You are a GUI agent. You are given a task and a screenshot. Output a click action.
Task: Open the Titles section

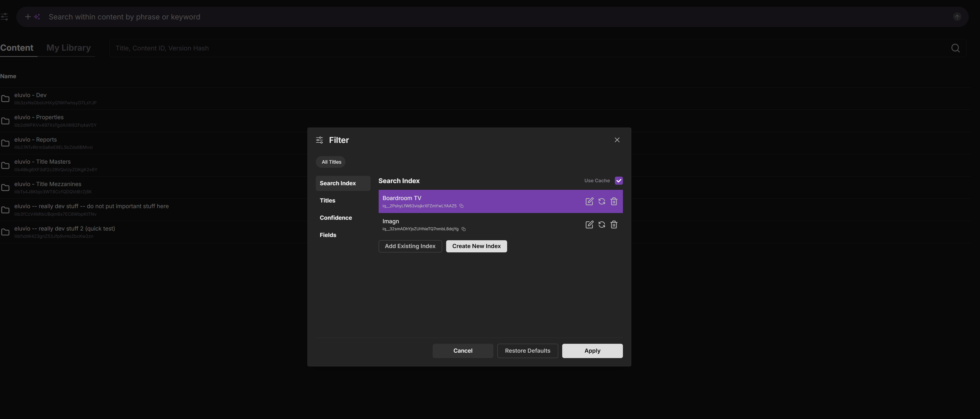pyautogui.click(x=343, y=200)
